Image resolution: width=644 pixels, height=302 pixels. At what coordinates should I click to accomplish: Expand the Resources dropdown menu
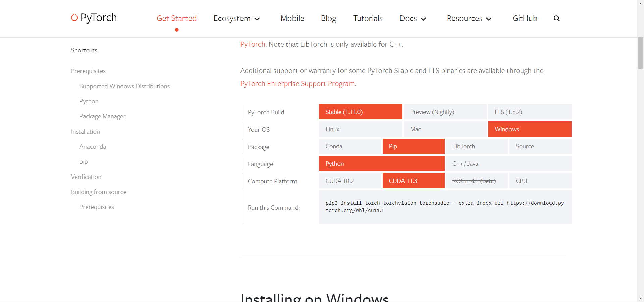point(470,18)
